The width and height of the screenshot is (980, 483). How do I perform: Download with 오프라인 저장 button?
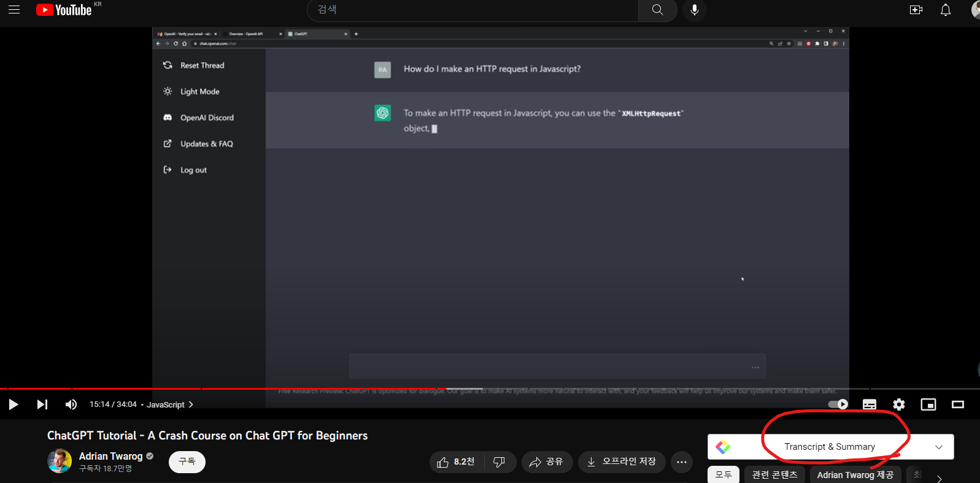(x=622, y=462)
